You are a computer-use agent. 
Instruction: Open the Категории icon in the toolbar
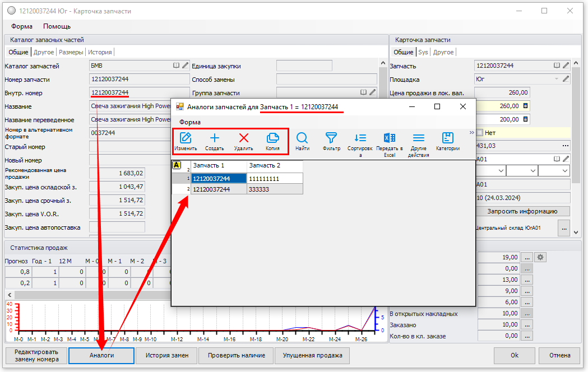point(448,138)
